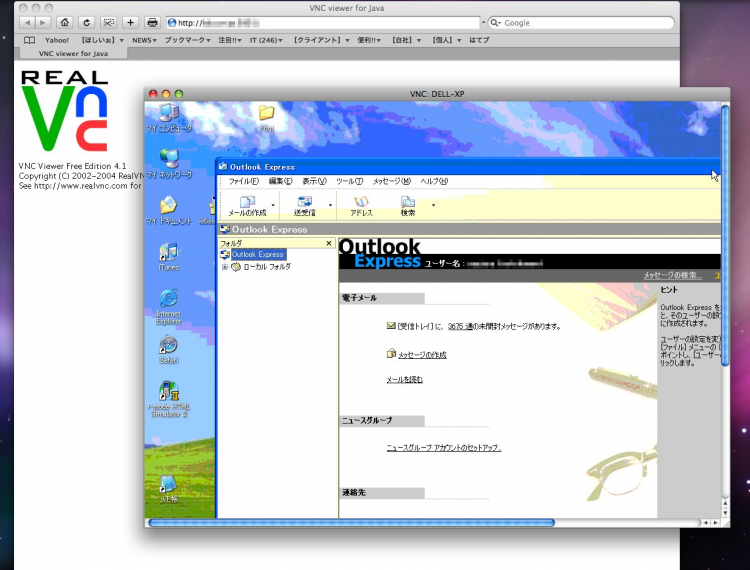Click メッセージの検索 link
The width and height of the screenshot is (750, 570).
tap(673, 275)
